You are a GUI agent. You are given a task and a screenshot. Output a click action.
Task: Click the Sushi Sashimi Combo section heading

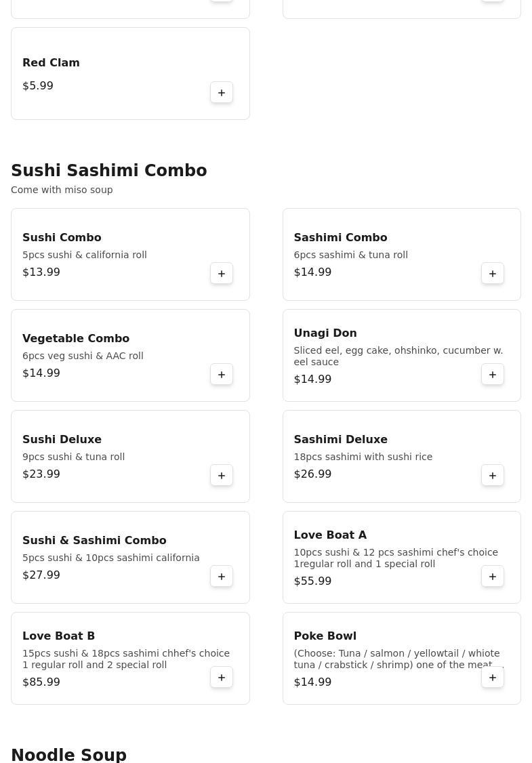click(x=108, y=171)
